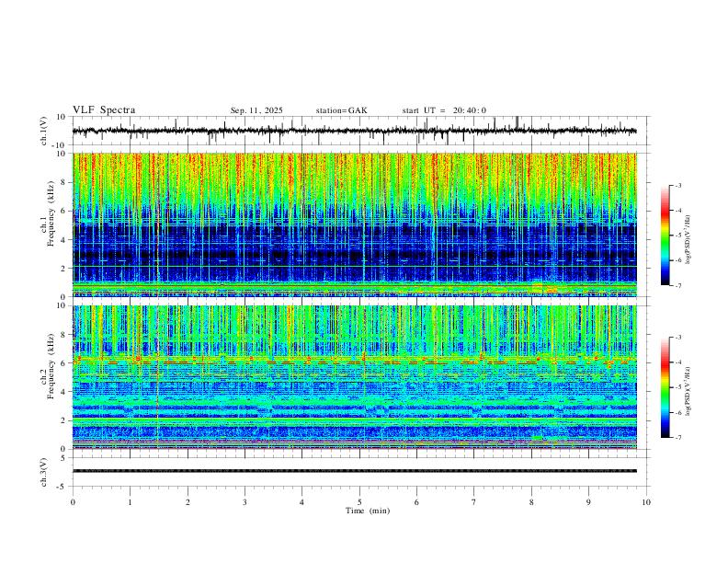Click the ch.2 spectrogram panel
This screenshot has height=563, width=728.
pos(354,377)
